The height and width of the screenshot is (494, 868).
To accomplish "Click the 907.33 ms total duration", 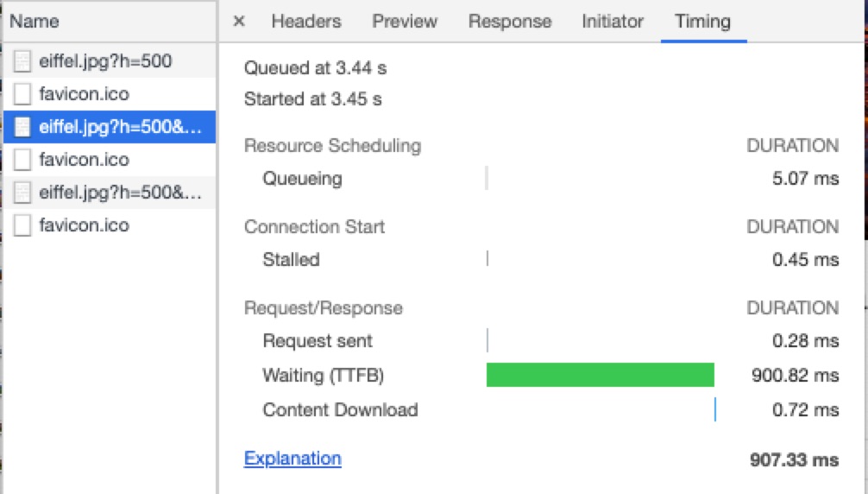I will tap(794, 459).
